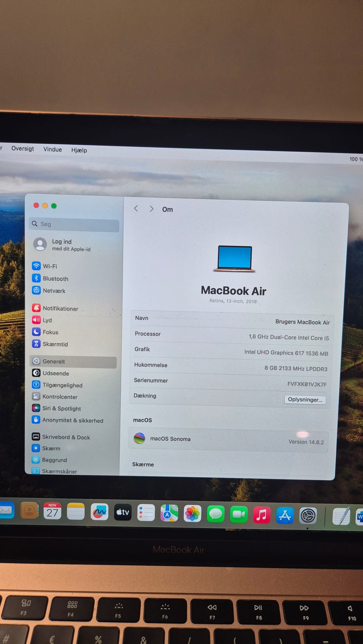The width and height of the screenshot is (363, 644).
Task: Open Skærm display settings
Action: pyautogui.click(x=46, y=448)
